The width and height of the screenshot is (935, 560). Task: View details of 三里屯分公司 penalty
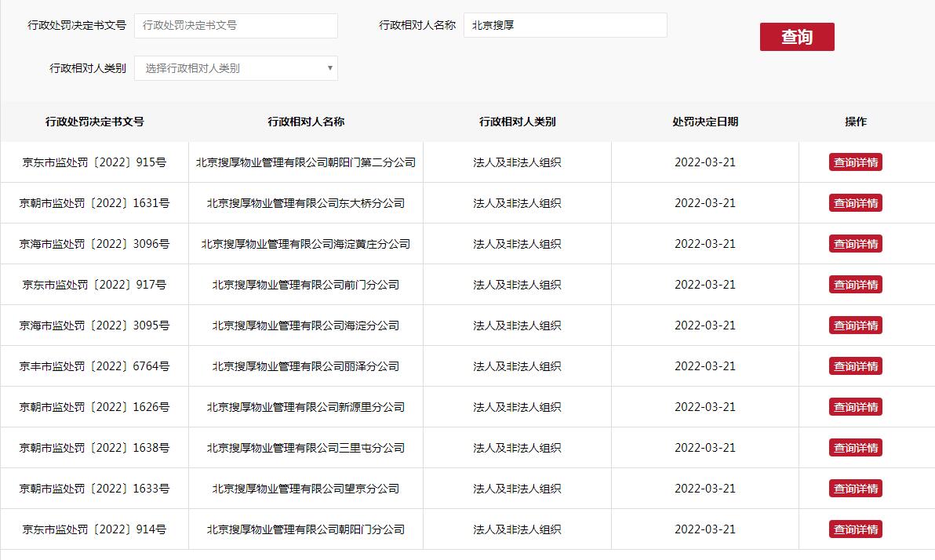tap(855, 447)
